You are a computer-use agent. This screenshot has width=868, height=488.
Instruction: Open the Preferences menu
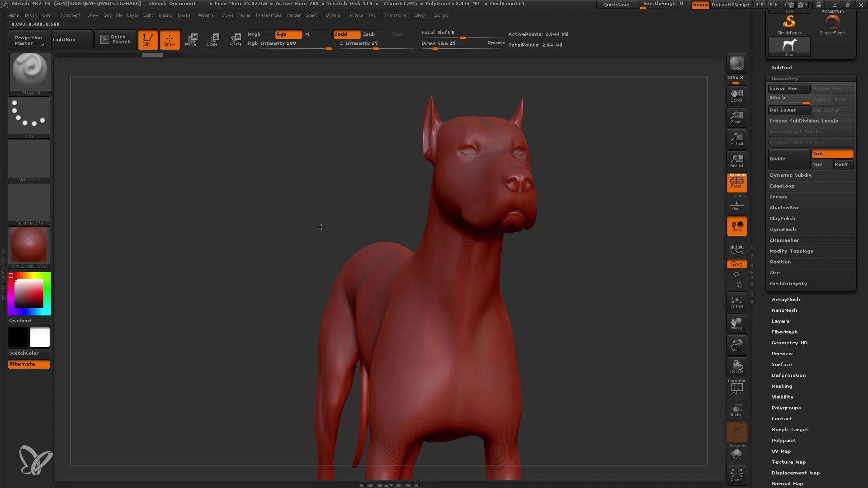(268, 15)
